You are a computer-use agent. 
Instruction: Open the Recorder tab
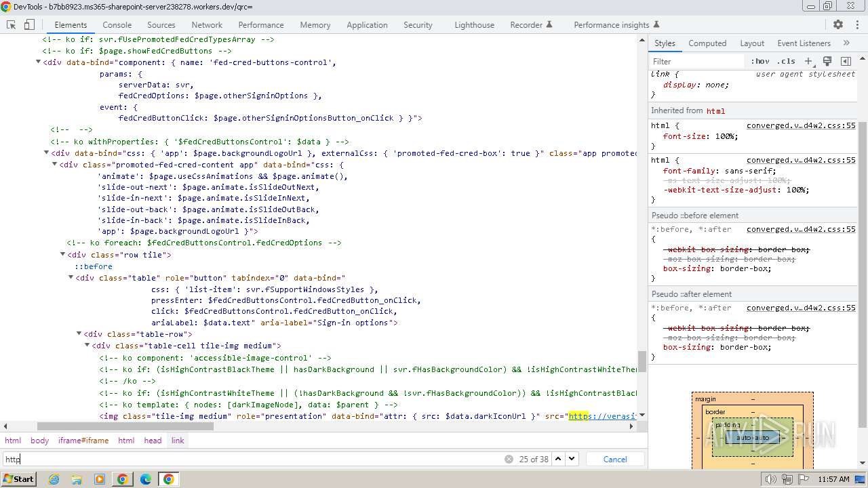tap(531, 24)
